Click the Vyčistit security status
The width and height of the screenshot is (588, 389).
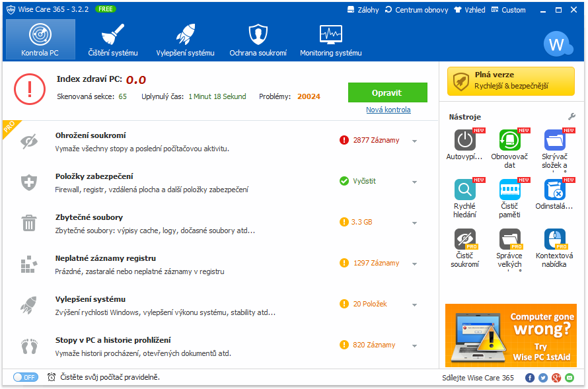tap(364, 181)
